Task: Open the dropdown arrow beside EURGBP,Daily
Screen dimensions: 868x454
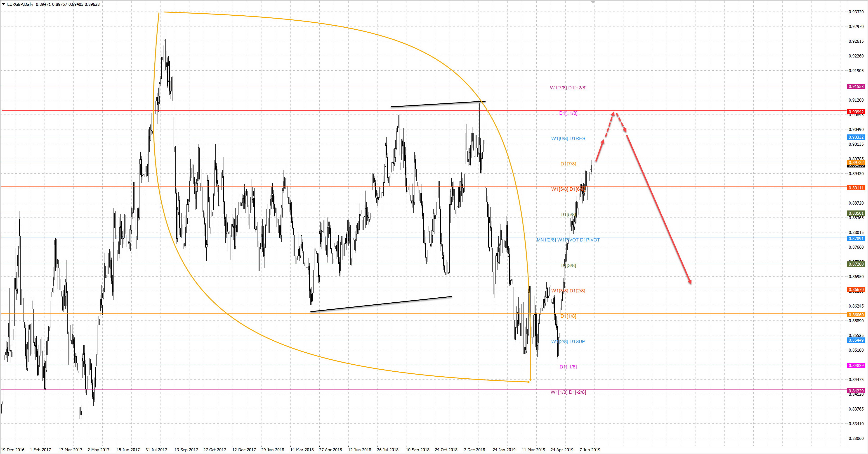Action: [3, 4]
